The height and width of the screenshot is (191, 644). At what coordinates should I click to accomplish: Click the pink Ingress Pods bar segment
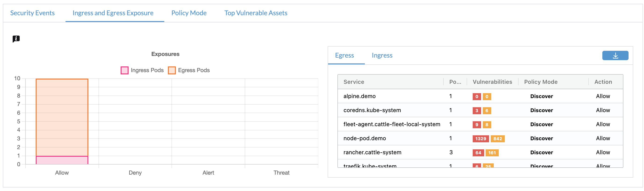(62, 160)
